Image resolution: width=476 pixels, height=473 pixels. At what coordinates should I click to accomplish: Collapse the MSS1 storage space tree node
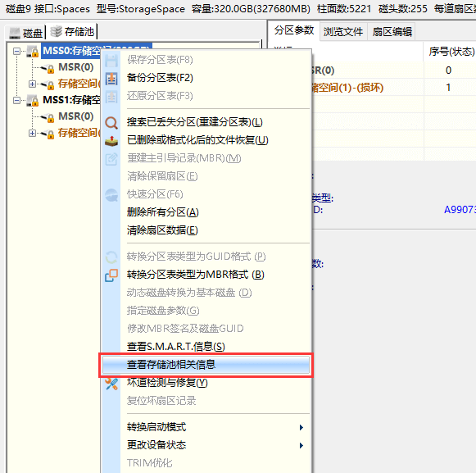(x=17, y=100)
